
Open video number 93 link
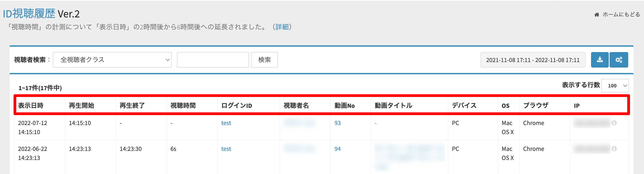[337, 123]
